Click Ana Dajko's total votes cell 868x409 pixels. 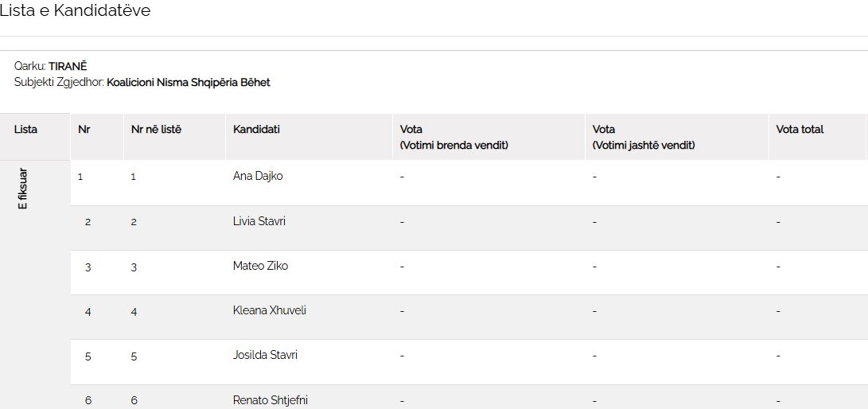pyautogui.click(x=778, y=176)
